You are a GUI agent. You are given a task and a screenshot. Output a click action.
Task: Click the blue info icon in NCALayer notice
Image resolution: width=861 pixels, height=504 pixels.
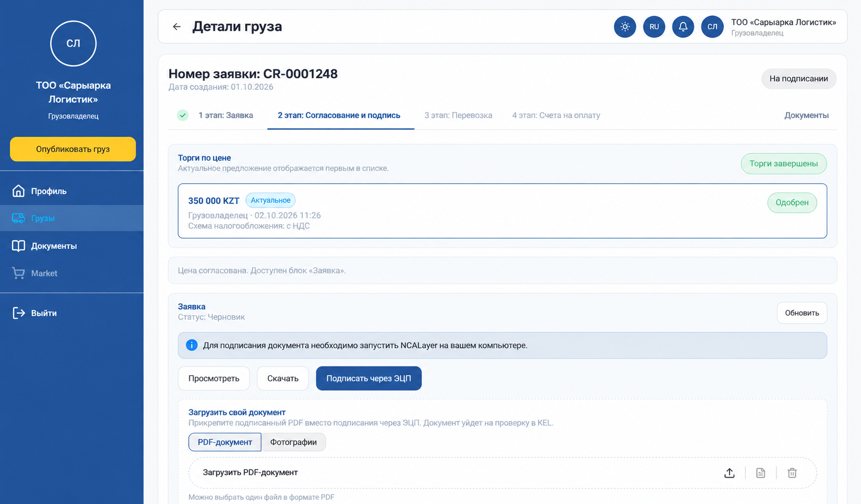(192, 345)
